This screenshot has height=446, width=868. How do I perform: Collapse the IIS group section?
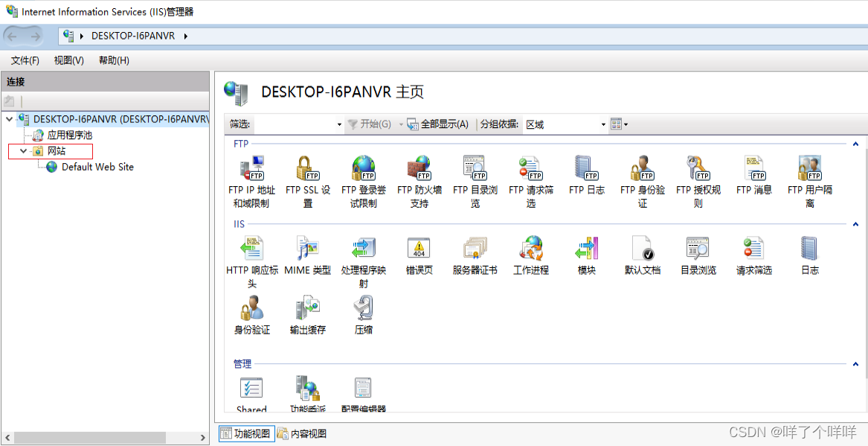point(856,224)
